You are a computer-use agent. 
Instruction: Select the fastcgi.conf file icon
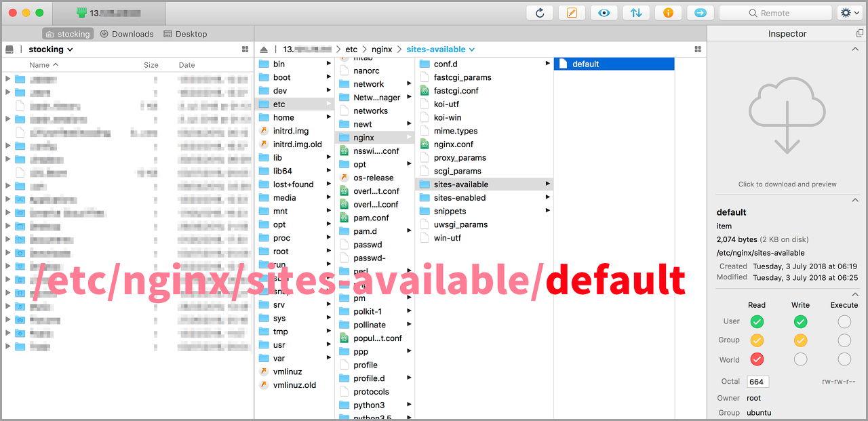pyautogui.click(x=425, y=91)
